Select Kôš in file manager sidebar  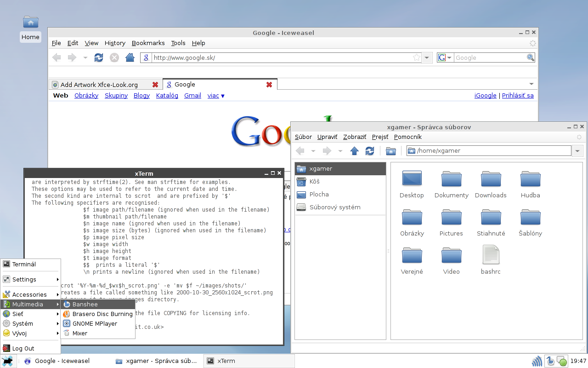[340, 182]
